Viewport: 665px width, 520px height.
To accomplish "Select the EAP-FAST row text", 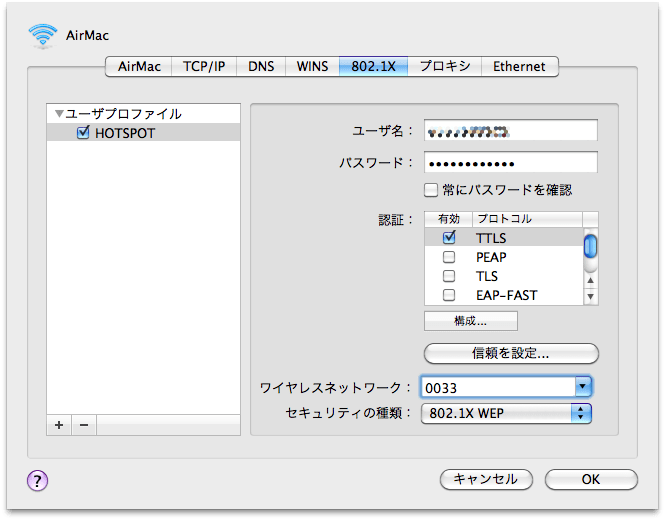I will pos(507,295).
